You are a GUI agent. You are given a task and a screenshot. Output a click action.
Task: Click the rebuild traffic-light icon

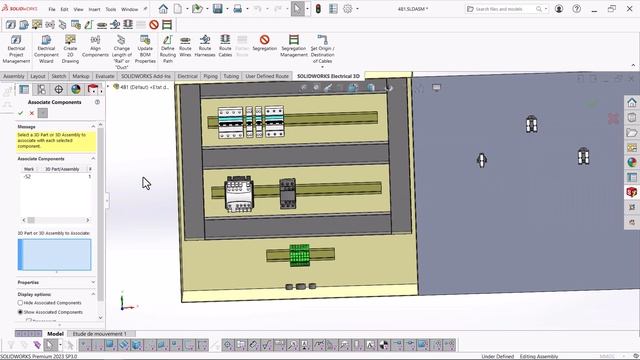point(318,9)
